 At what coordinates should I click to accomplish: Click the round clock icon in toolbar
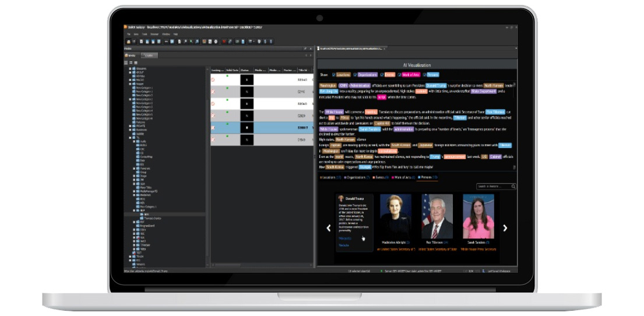[x=216, y=41]
